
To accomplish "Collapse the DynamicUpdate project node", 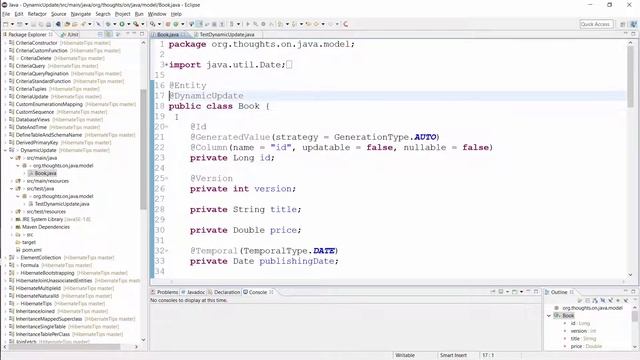I will coord(5,150).
